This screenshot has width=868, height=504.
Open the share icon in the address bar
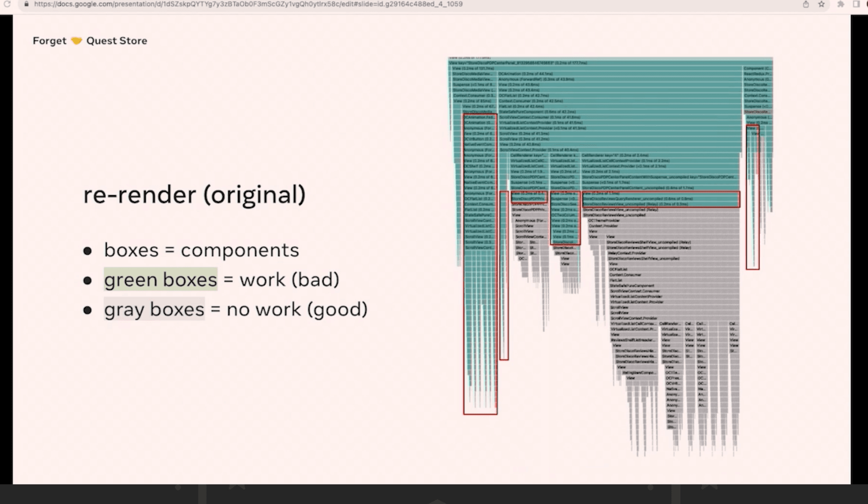[806, 4]
